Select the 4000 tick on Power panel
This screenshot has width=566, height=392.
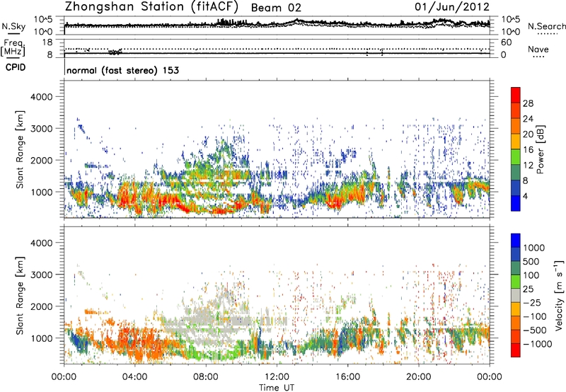pos(41,97)
